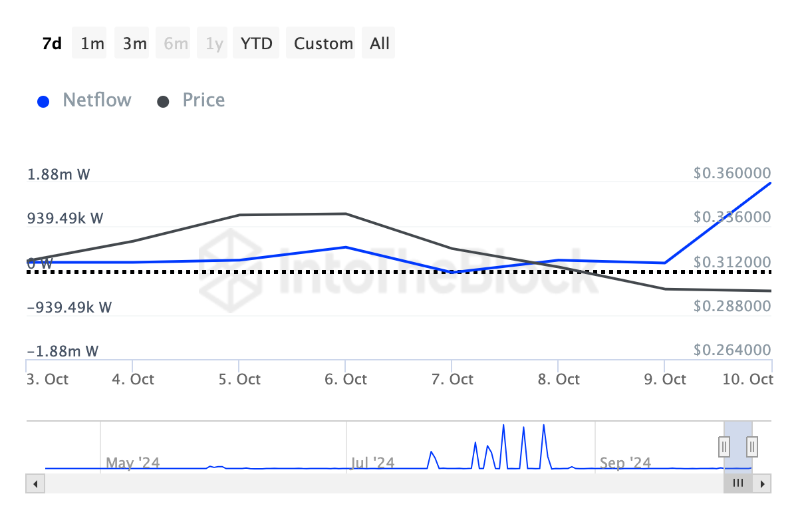Select the 7d time range
This screenshot has height=532, width=798.
click(52, 43)
